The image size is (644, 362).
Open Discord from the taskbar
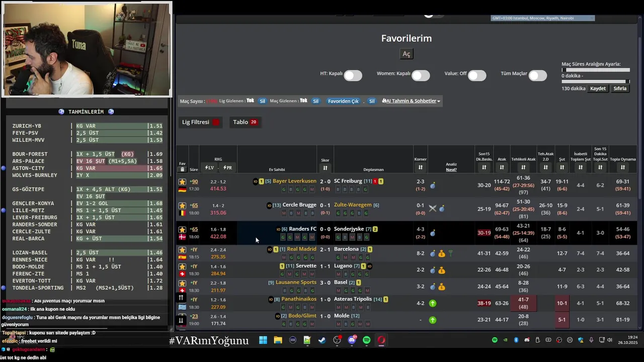352,340
